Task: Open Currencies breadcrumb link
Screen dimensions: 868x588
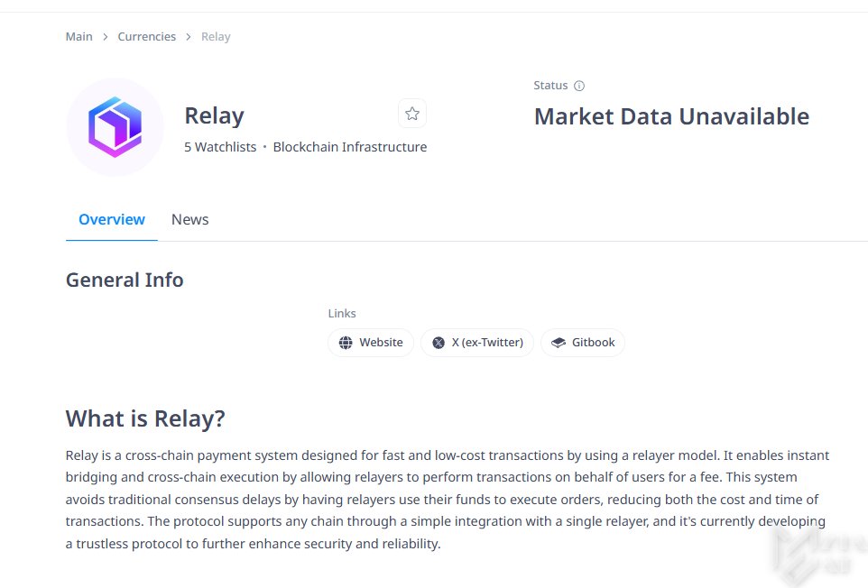Action: tap(147, 36)
